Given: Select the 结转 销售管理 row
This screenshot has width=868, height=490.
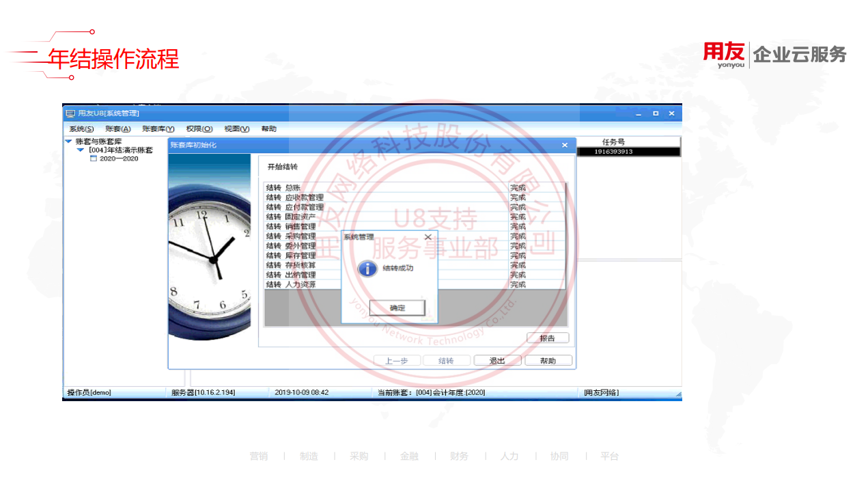Looking at the screenshot, I should [415, 226].
